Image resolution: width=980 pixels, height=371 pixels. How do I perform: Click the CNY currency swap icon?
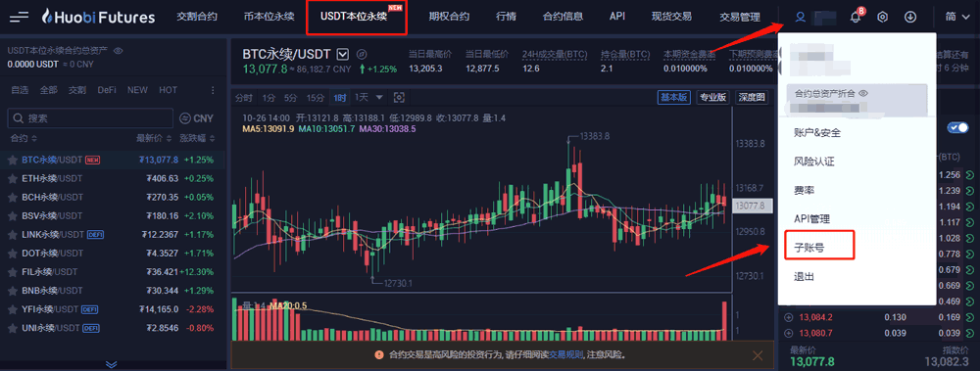tap(184, 118)
